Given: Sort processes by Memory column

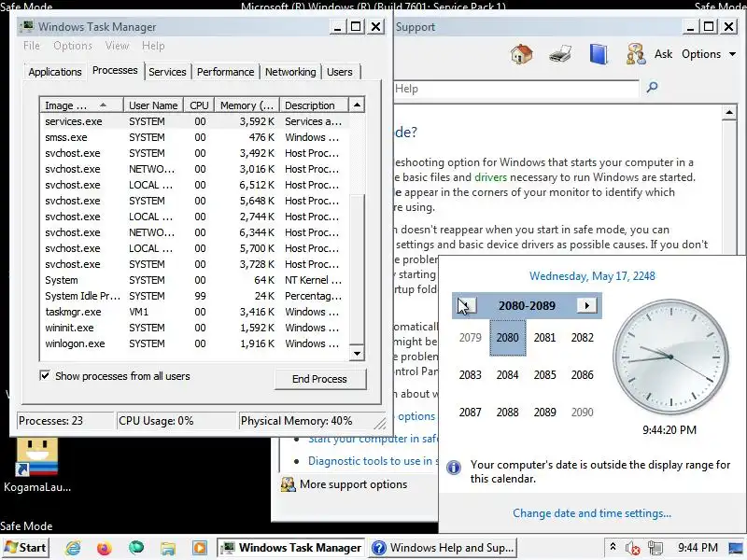Looking at the screenshot, I should 247,105.
